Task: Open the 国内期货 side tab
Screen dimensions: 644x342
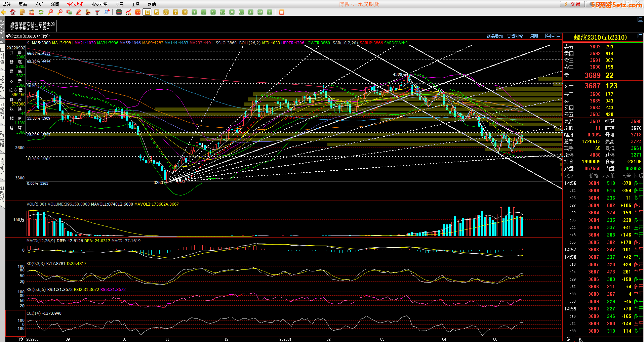Action: 2,56
